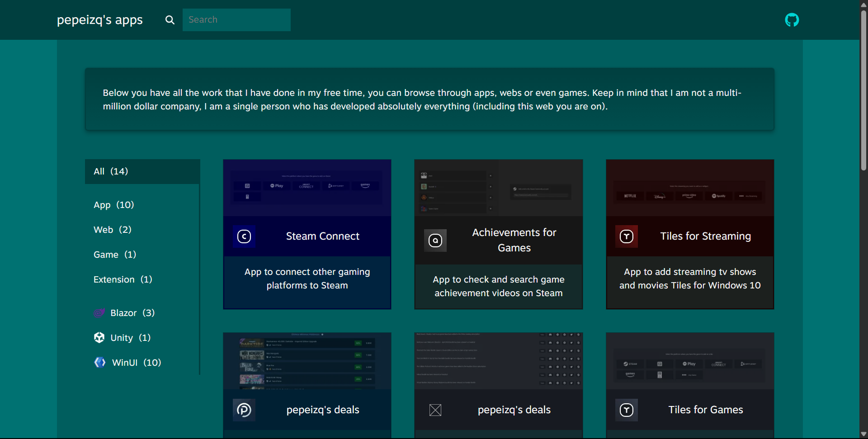Screen dimensions: 868x439
Task: Open Tiles for Games screenshot thumbnail
Action: pos(690,361)
